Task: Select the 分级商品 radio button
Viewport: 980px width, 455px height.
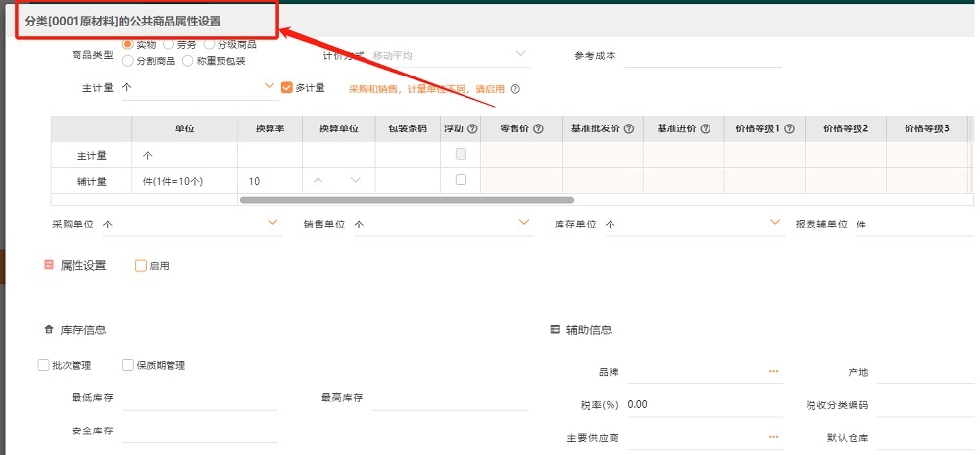Action: [x=209, y=44]
